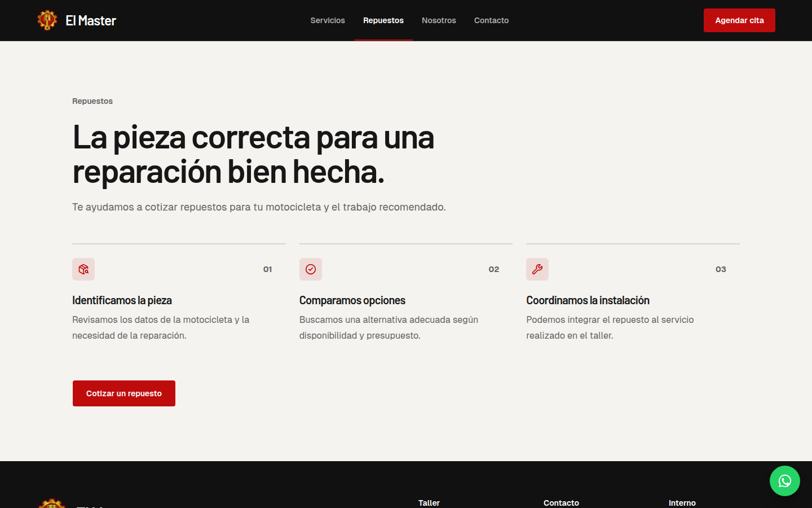Click the 'Buscamos una alternativa' description text
Screen dimensions: 812x508
[389, 327]
